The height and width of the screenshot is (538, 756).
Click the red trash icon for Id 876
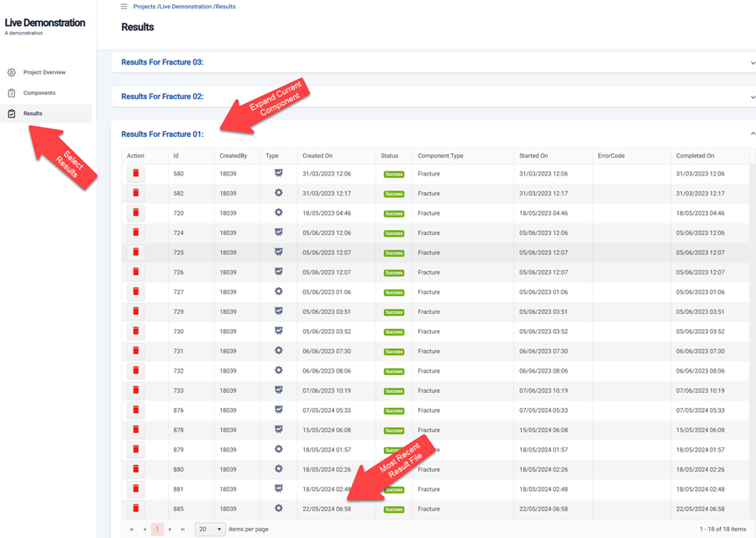(x=135, y=410)
